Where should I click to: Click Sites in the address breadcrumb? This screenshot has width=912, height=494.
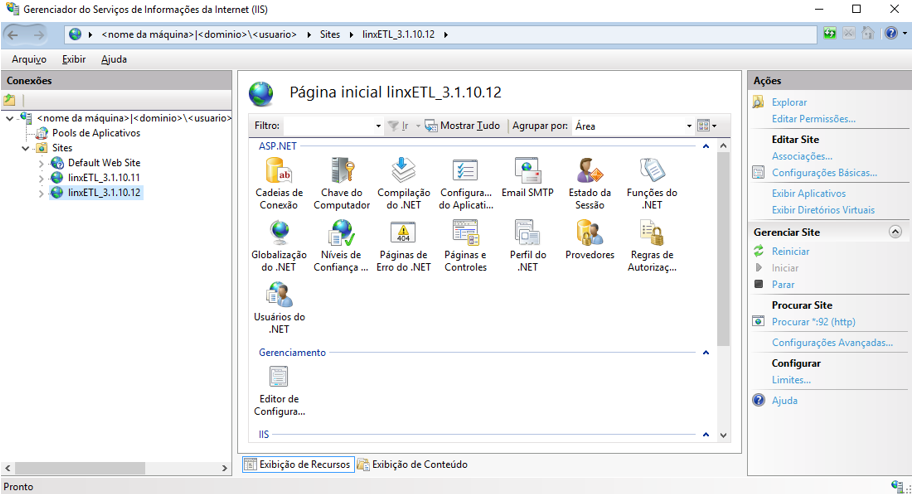(x=330, y=34)
